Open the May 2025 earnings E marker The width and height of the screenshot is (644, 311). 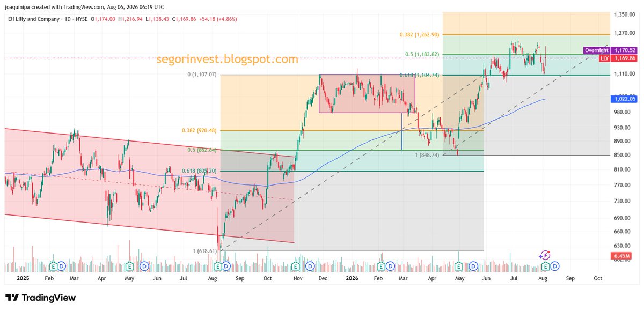129,266
